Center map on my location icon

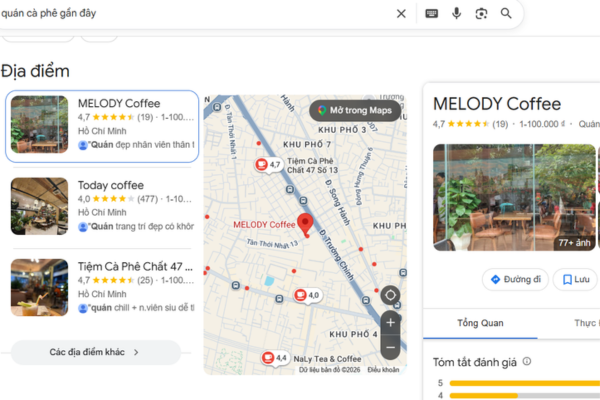coord(390,295)
